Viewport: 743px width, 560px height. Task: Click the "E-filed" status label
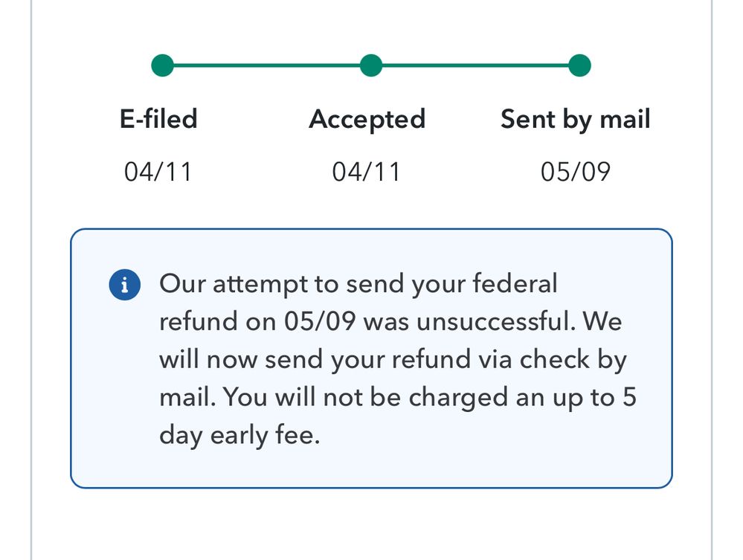(x=158, y=119)
